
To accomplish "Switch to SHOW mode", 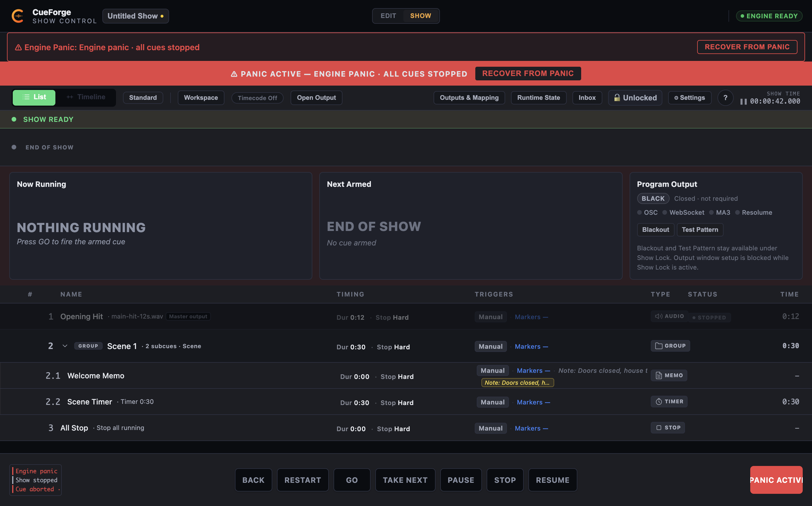I will (x=420, y=16).
